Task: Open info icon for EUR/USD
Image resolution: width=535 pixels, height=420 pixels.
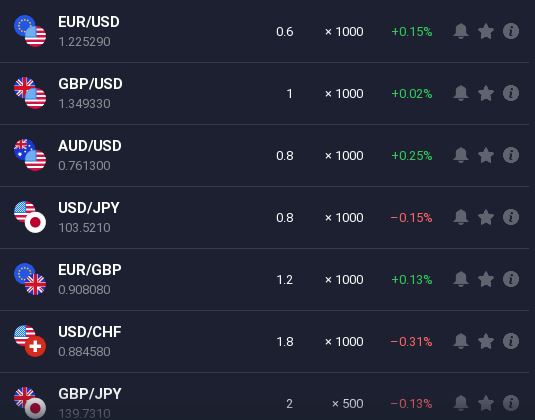Action: 511,31
